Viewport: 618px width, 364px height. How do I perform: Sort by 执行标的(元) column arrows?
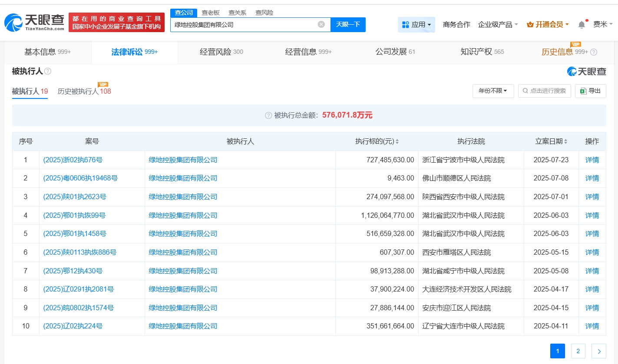(397, 141)
